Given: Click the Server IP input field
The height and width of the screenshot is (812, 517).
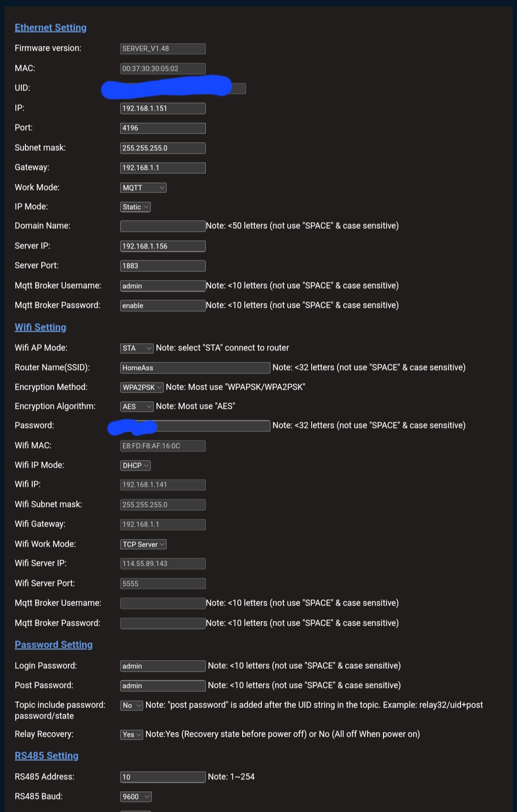Looking at the screenshot, I should coord(163,246).
